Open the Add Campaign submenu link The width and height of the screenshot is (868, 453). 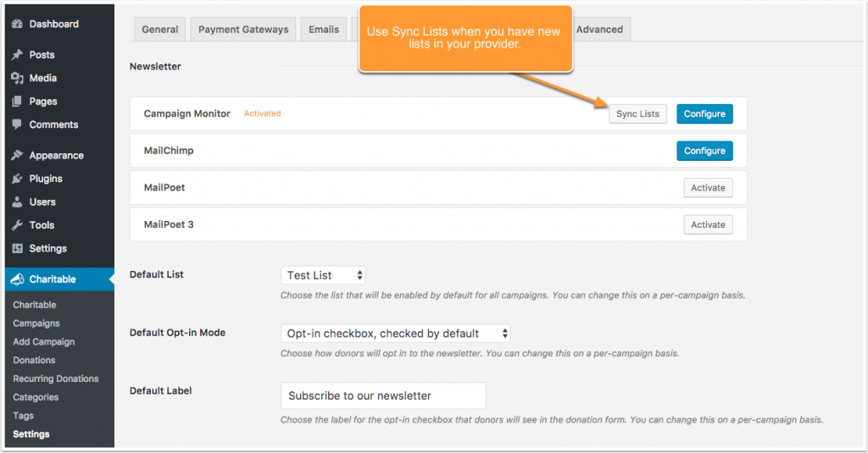point(44,342)
